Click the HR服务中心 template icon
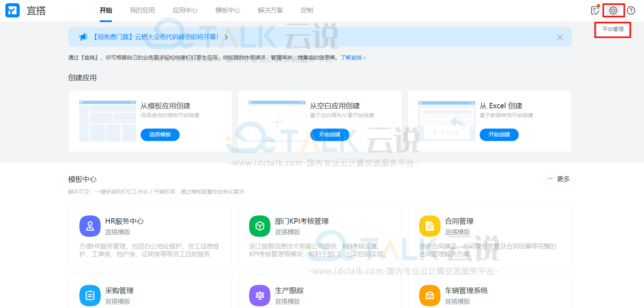The width and height of the screenshot is (644, 308). (x=90, y=226)
